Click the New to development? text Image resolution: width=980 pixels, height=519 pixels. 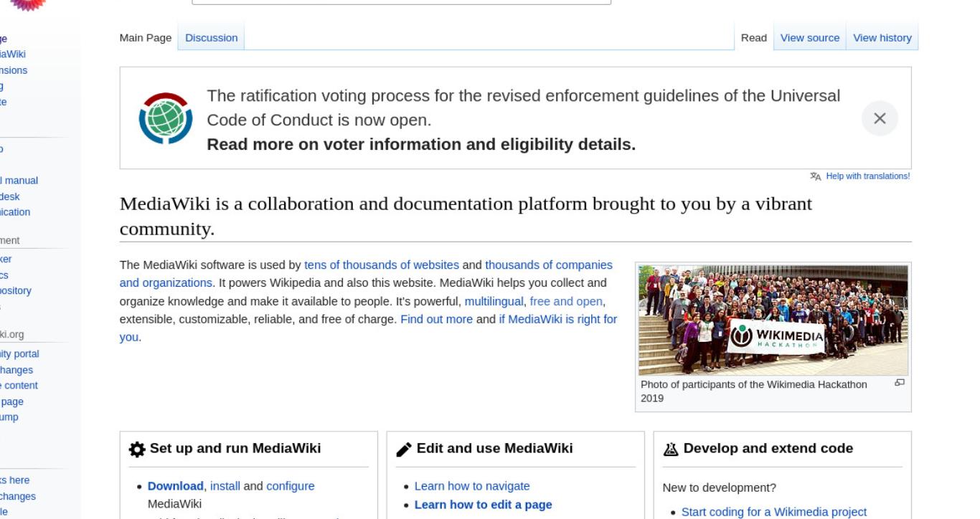[x=720, y=488]
